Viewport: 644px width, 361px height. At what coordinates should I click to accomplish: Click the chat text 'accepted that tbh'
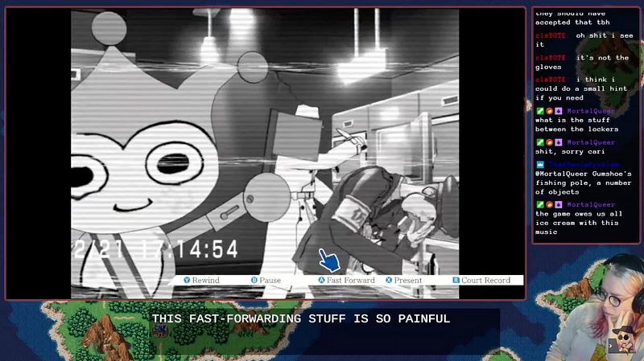tap(572, 23)
